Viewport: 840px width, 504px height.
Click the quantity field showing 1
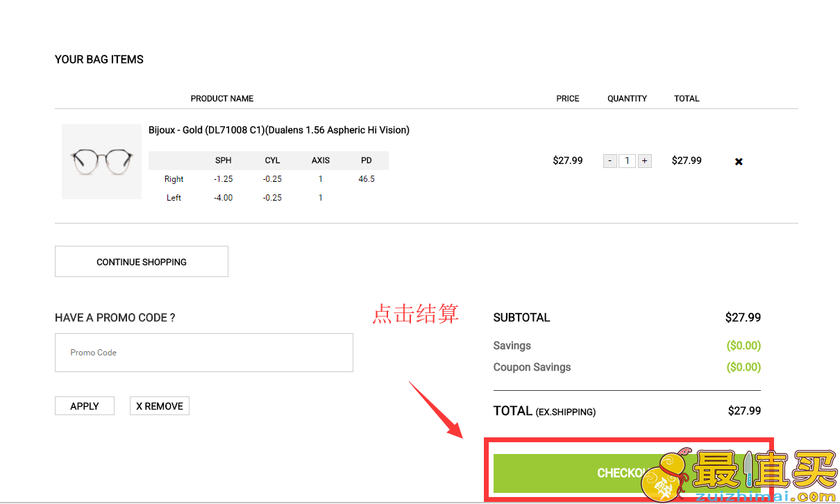pos(627,161)
